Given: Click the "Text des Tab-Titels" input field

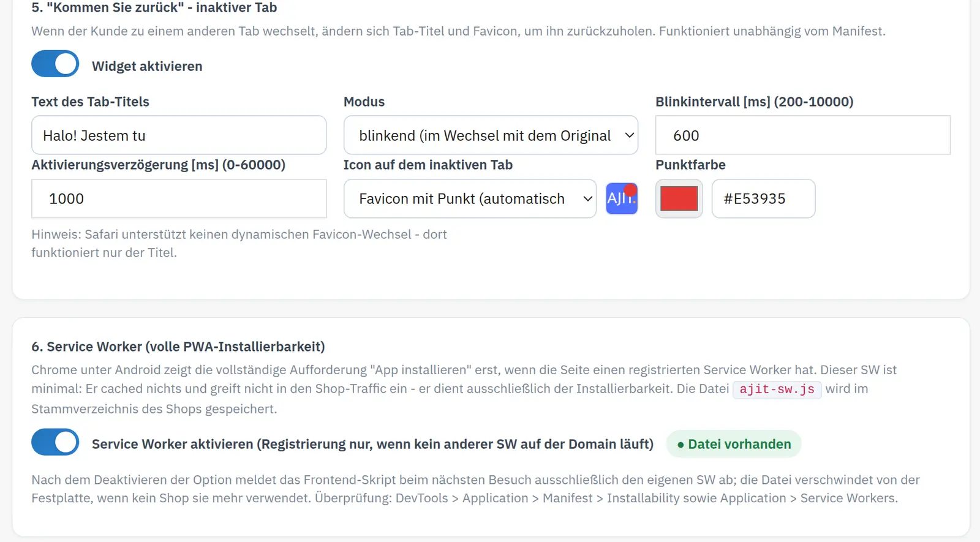Looking at the screenshot, I should click(179, 135).
